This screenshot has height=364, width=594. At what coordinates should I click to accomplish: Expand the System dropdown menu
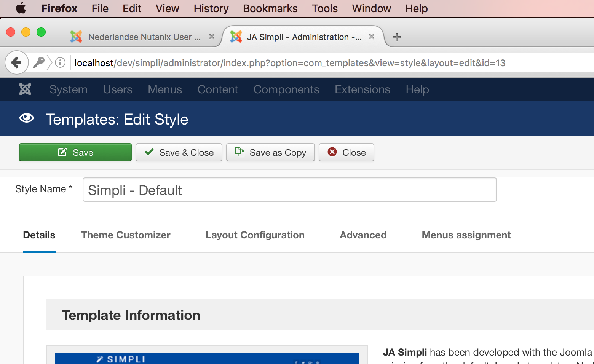(69, 89)
